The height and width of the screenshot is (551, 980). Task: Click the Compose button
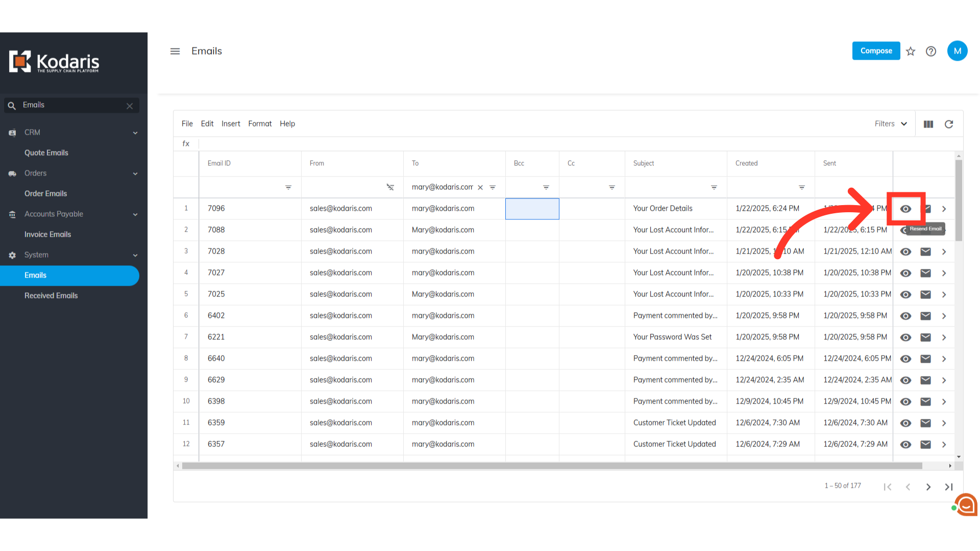coord(876,51)
